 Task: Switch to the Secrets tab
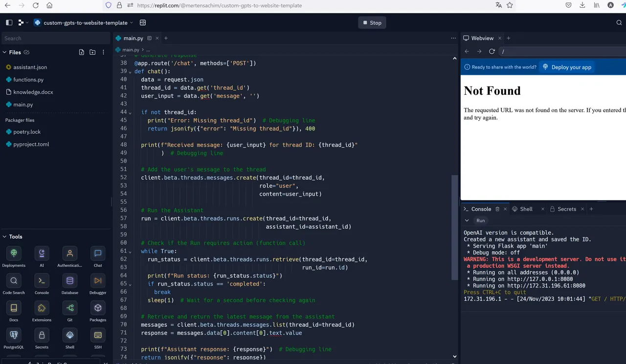click(563, 209)
